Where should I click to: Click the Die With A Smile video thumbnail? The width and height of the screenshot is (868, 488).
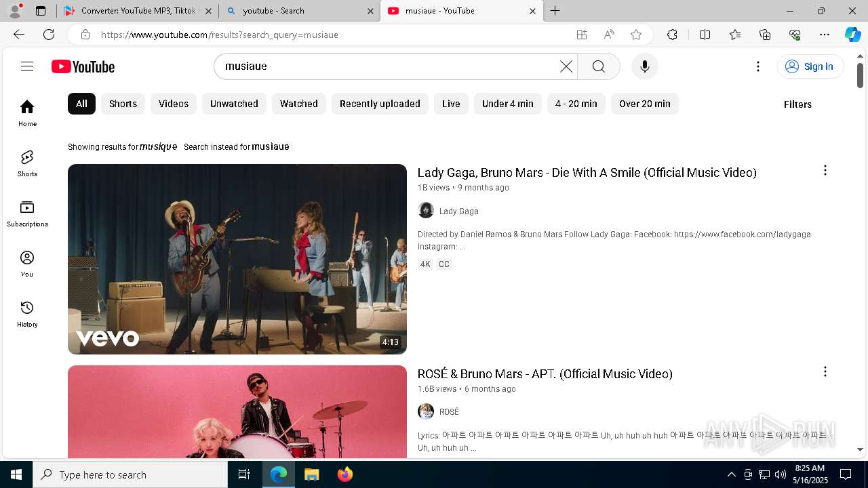[x=237, y=259]
